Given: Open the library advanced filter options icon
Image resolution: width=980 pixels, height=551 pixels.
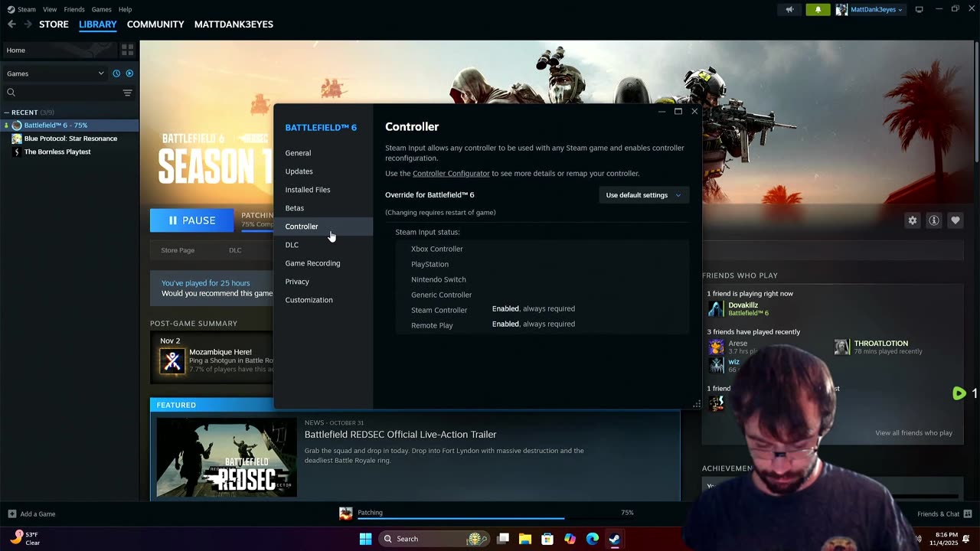Looking at the screenshot, I should point(127,93).
